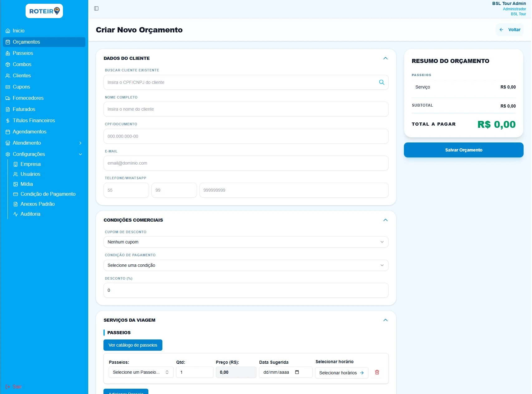
Task: Open the calendar picker in Data Sugerida
Action: (297, 372)
